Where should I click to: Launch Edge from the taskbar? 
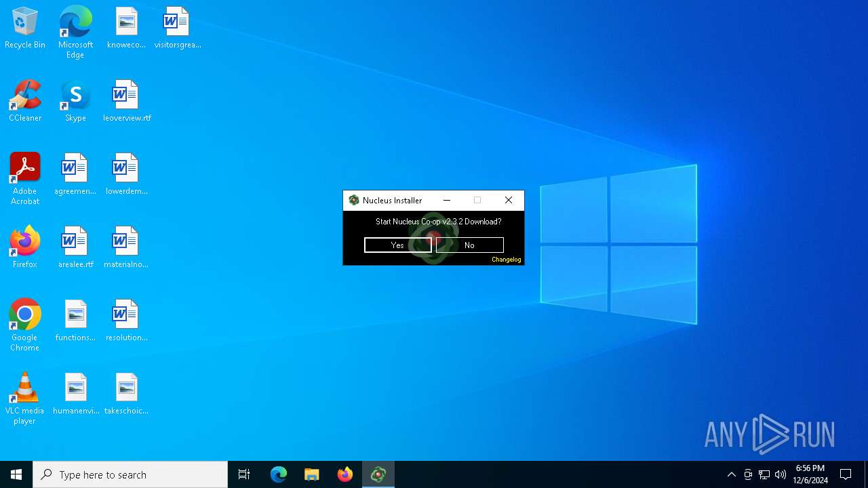point(279,474)
